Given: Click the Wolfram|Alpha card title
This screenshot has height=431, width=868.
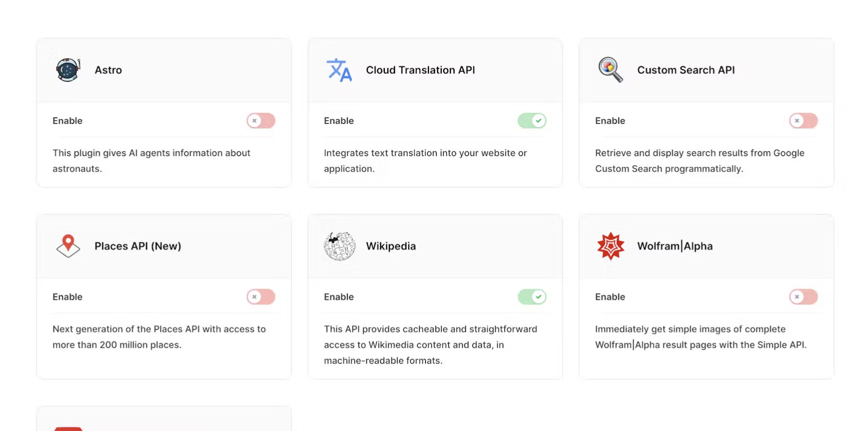Looking at the screenshot, I should tap(675, 246).
